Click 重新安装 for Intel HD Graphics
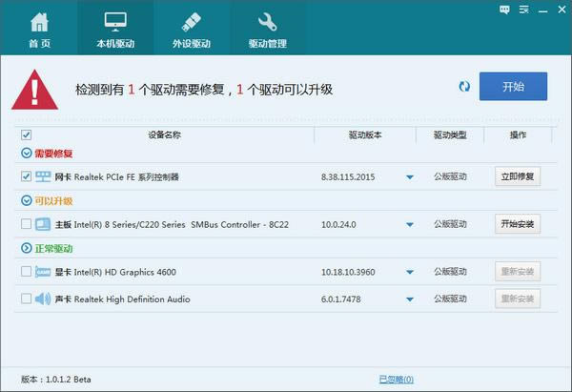The width and height of the screenshot is (572, 392). (x=518, y=272)
